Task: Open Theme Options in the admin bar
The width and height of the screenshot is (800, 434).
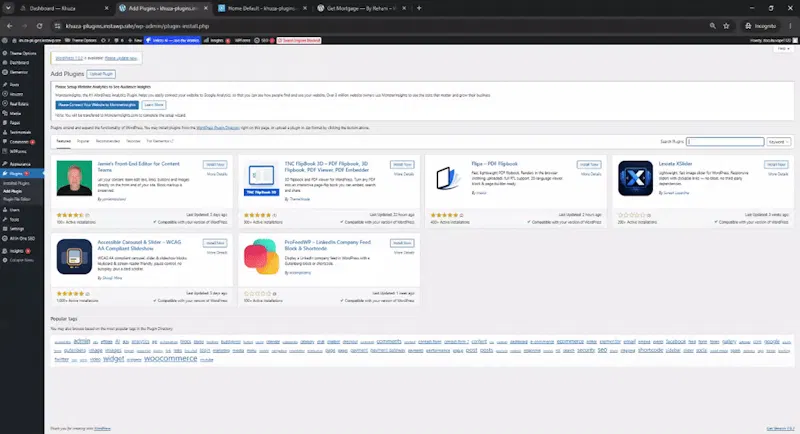Action: click(81, 40)
